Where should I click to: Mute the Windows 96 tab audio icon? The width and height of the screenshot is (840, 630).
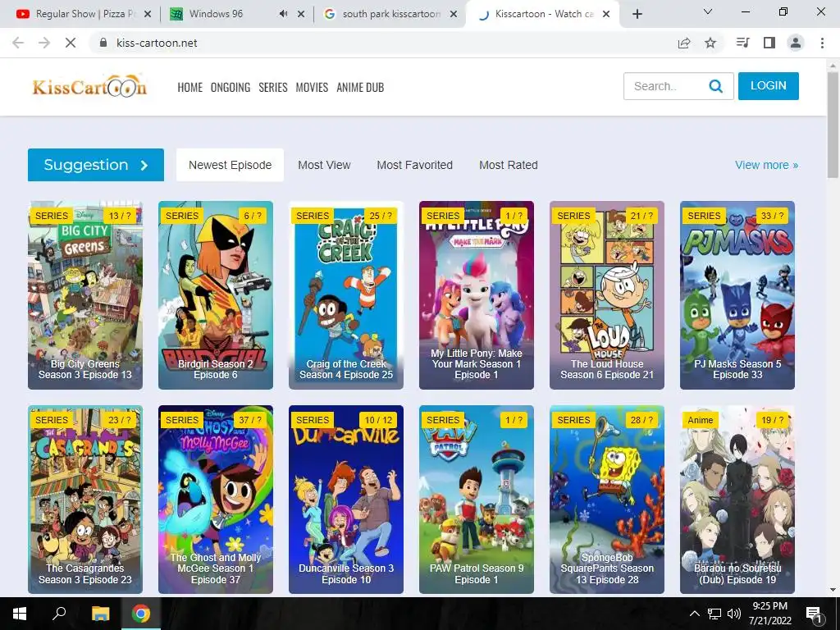[283, 14]
